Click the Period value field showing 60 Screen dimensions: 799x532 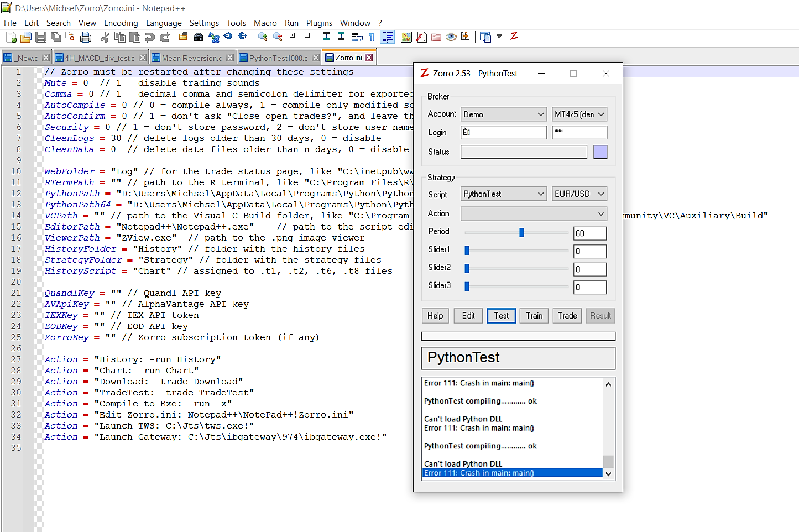pos(590,233)
